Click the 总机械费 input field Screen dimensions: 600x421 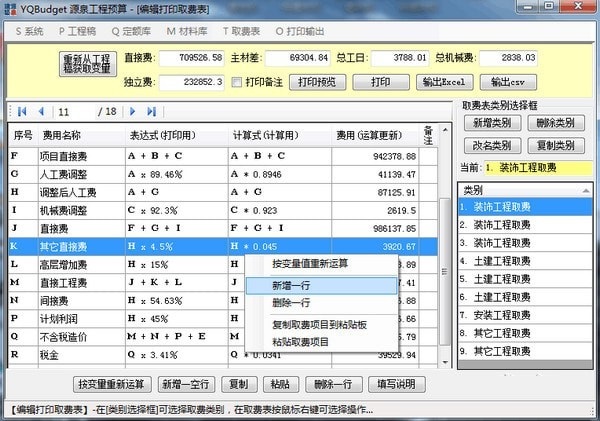(508, 58)
